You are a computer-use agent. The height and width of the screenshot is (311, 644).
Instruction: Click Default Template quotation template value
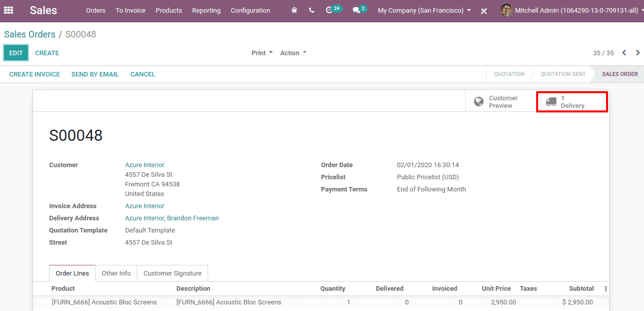pos(150,230)
